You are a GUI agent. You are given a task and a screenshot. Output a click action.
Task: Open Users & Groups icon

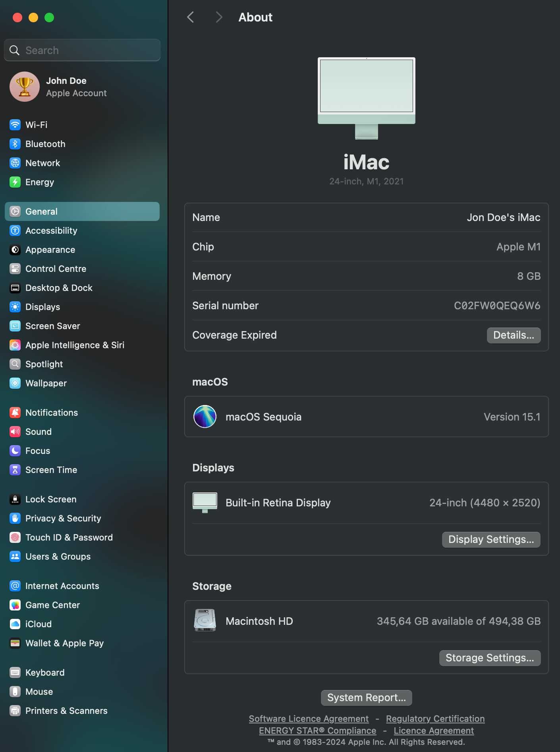point(15,556)
